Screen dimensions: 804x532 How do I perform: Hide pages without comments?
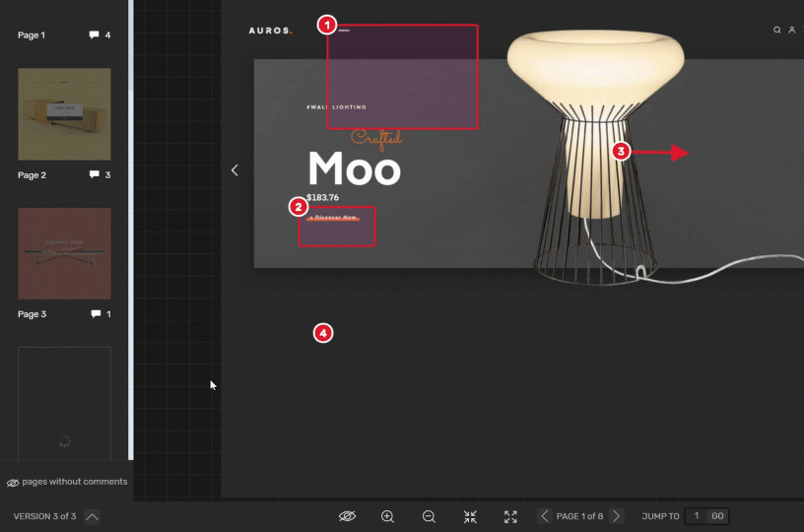66,482
